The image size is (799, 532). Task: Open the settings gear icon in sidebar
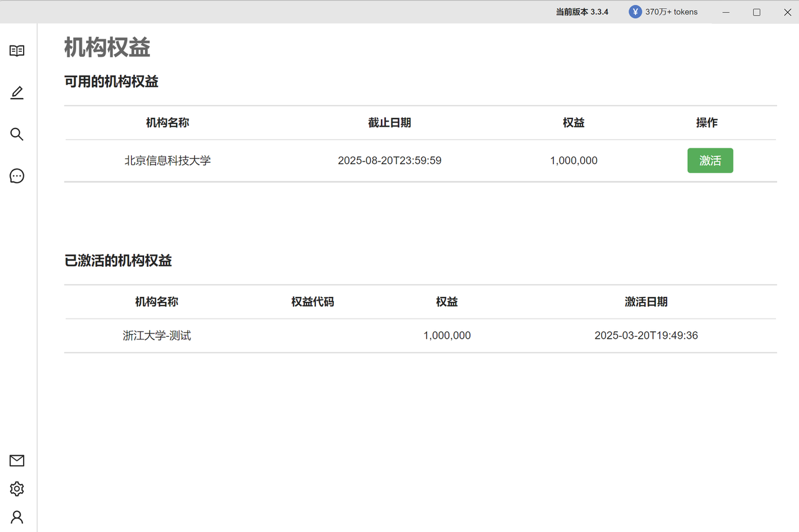click(x=17, y=489)
